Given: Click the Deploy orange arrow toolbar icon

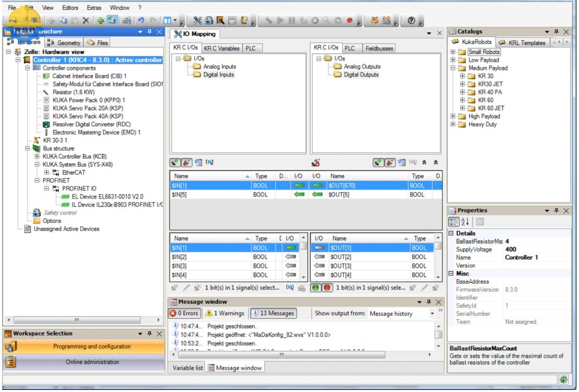Looking at the screenshot, I should tap(375, 20).
